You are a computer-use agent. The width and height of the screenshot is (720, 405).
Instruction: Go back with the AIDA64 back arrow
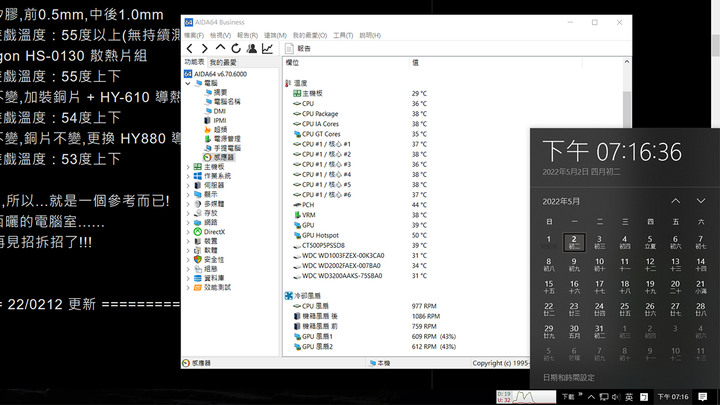(190, 48)
